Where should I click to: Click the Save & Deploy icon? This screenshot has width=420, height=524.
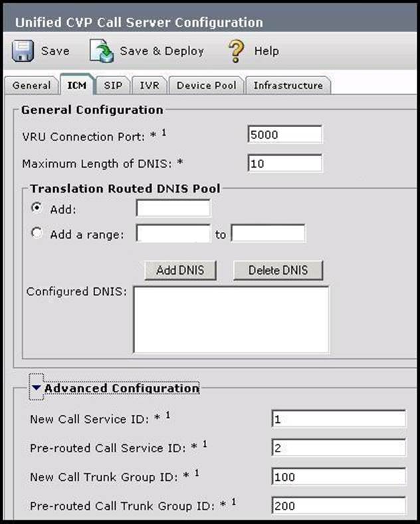102,51
